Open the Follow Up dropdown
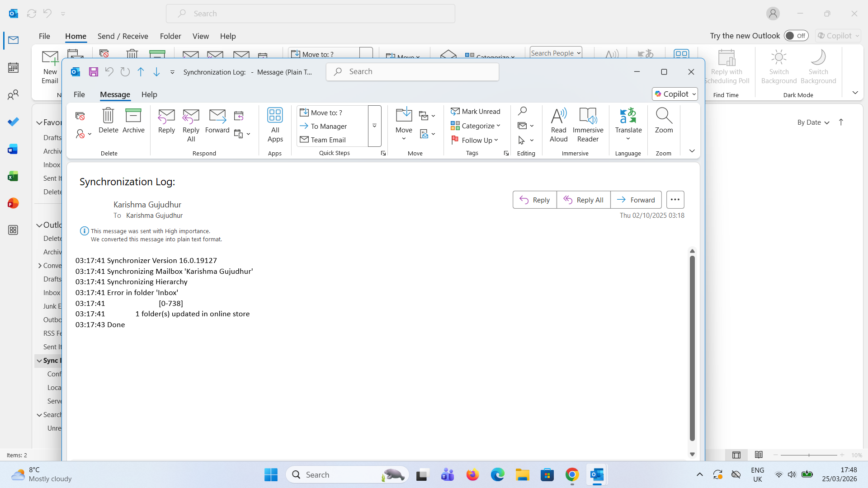 pyautogui.click(x=475, y=141)
